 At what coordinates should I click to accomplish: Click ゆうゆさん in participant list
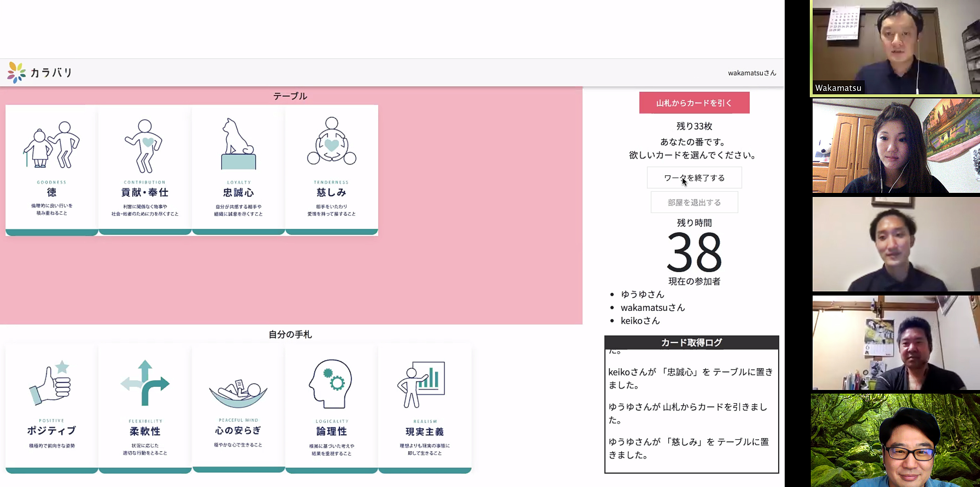(642, 294)
